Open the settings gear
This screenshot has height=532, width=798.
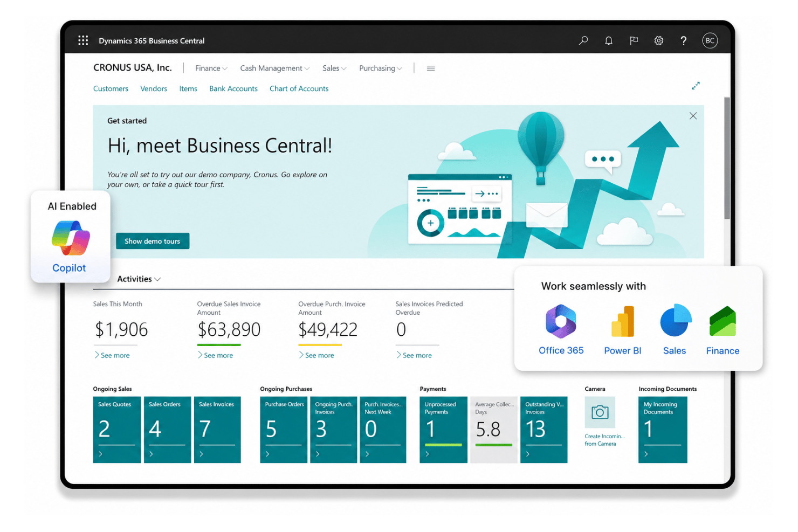(659, 40)
